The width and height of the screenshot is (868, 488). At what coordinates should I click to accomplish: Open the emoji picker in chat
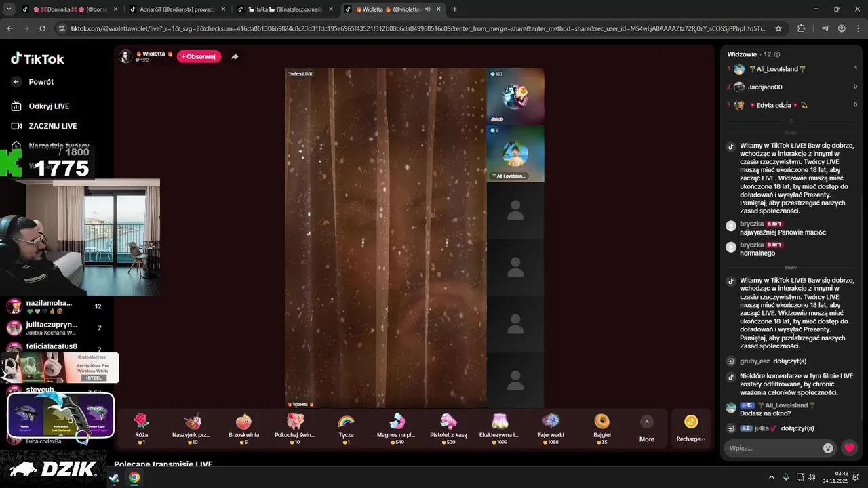coord(828,448)
